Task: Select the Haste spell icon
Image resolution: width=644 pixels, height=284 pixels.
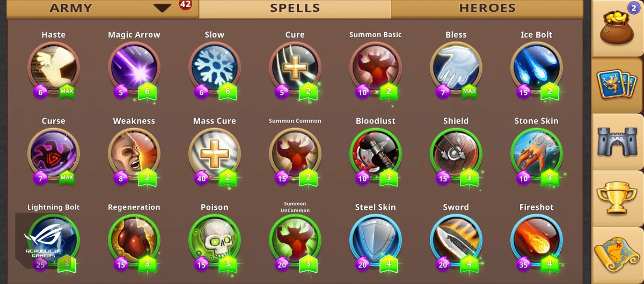Action: pos(54,68)
